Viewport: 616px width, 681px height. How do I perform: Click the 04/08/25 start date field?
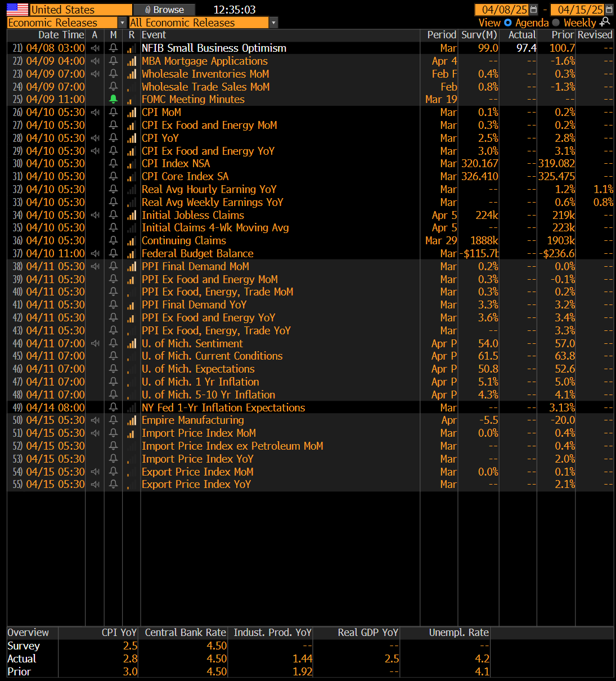click(x=501, y=10)
